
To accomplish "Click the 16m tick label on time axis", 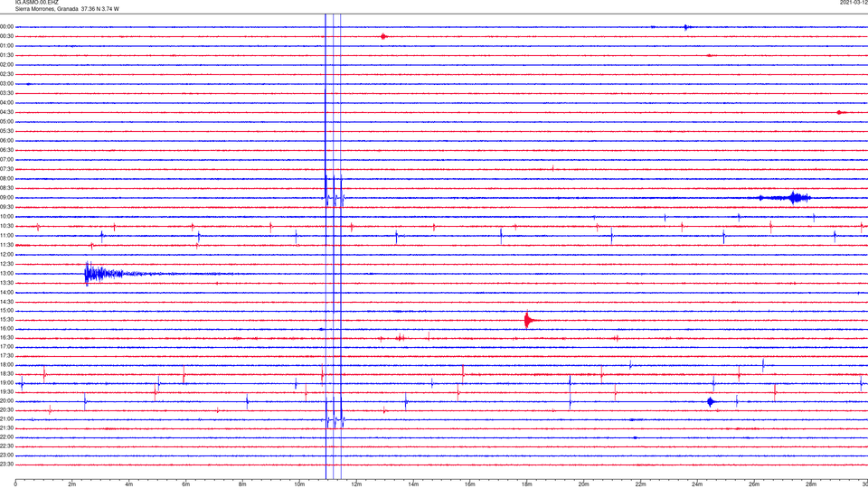I will click(x=470, y=484).
